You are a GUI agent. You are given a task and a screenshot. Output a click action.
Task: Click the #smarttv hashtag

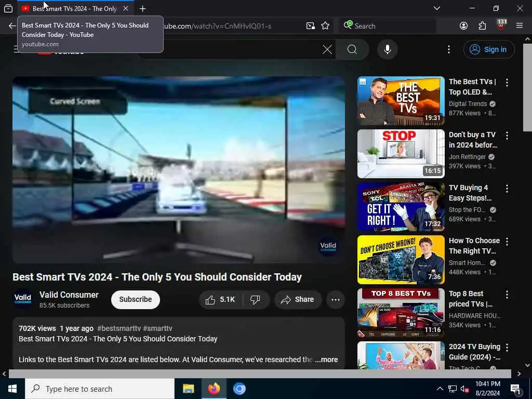157,328
